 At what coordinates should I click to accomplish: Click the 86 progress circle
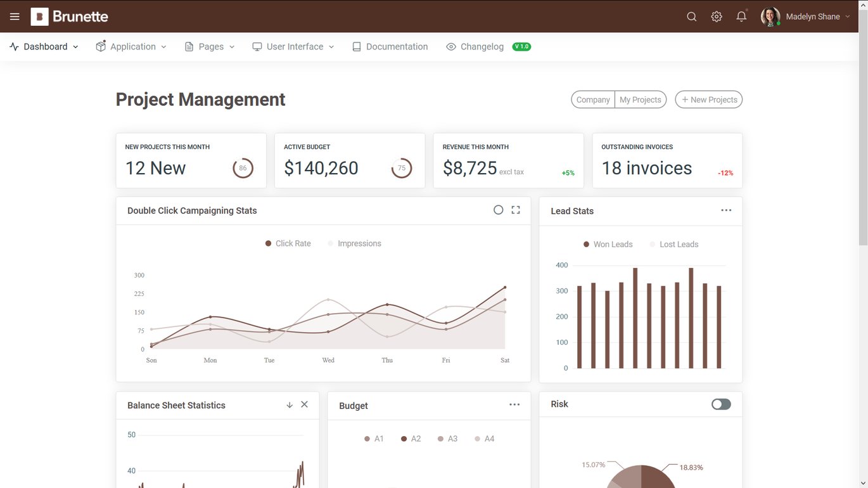click(x=243, y=168)
